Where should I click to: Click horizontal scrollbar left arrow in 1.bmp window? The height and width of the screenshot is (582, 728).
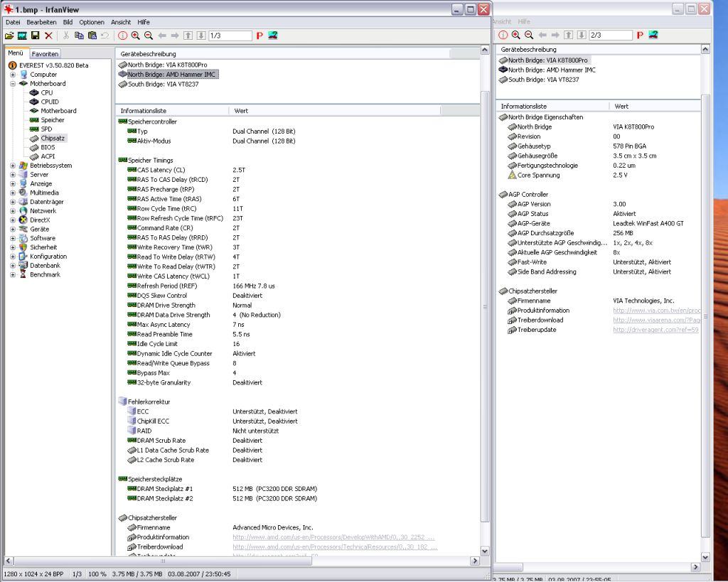[x=9, y=561]
